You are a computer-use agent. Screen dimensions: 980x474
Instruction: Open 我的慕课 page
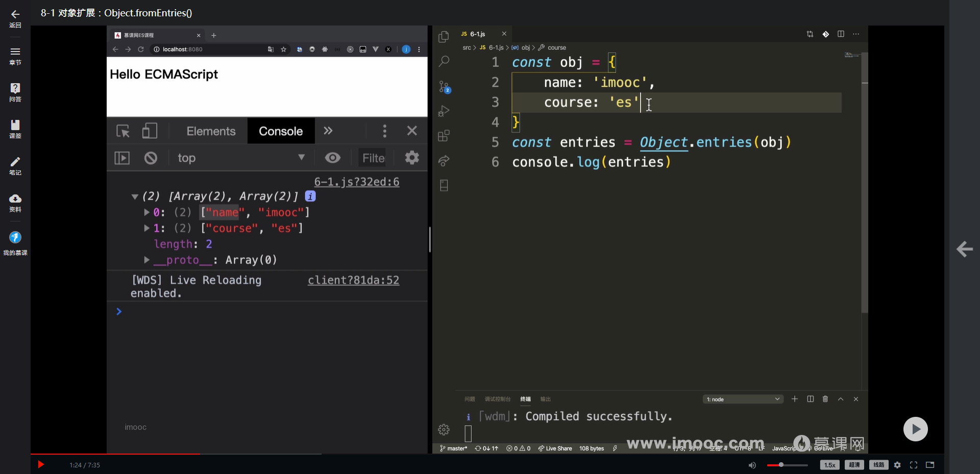tap(15, 243)
